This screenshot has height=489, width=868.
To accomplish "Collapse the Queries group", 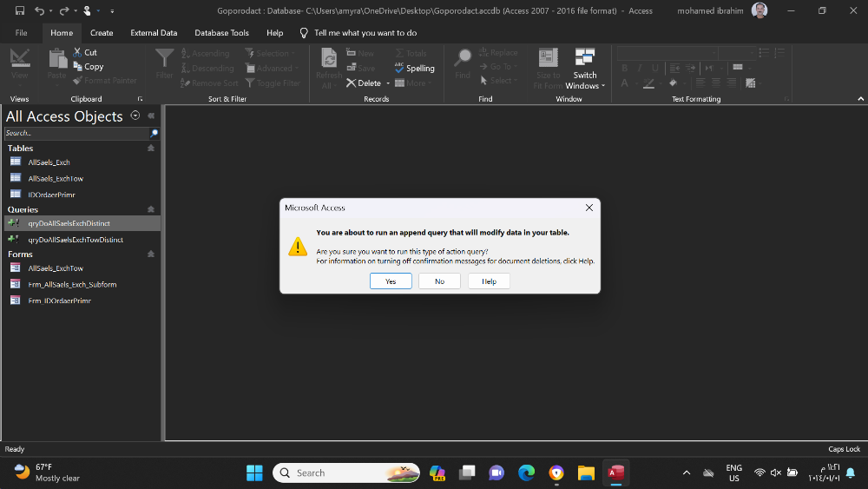I will (150, 209).
